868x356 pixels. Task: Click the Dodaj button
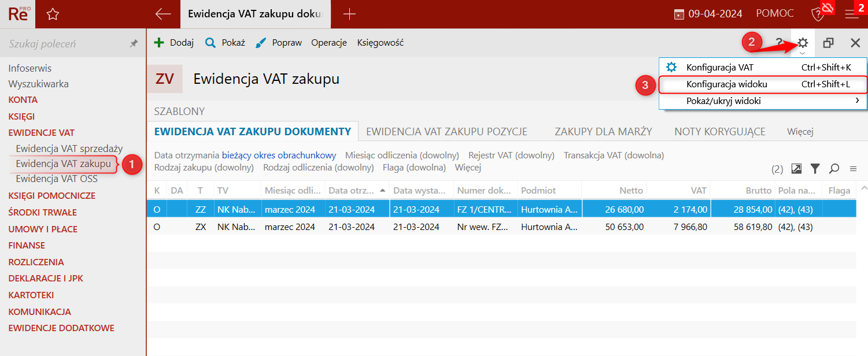point(174,43)
